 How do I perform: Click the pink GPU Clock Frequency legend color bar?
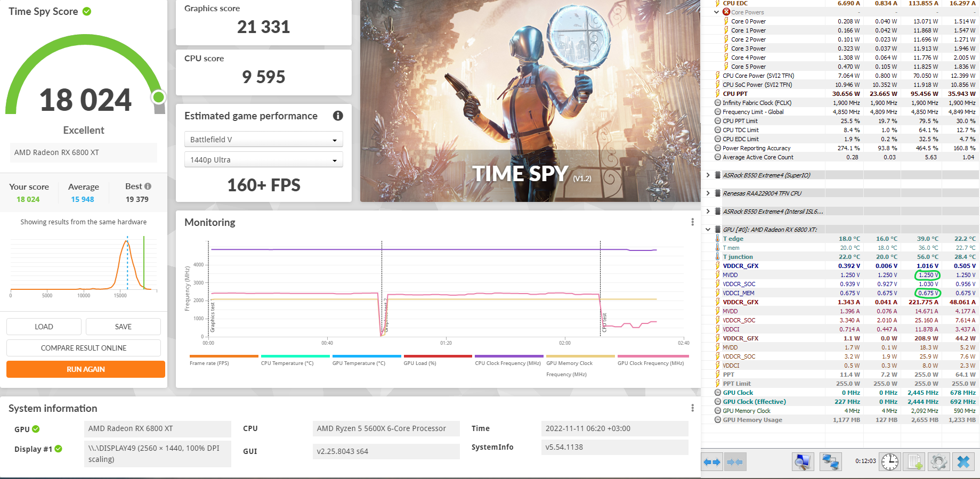[x=653, y=356]
